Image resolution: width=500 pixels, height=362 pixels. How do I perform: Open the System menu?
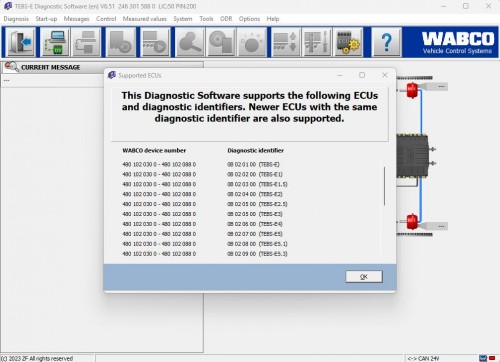pyautogui.click(x=183, y=19)
